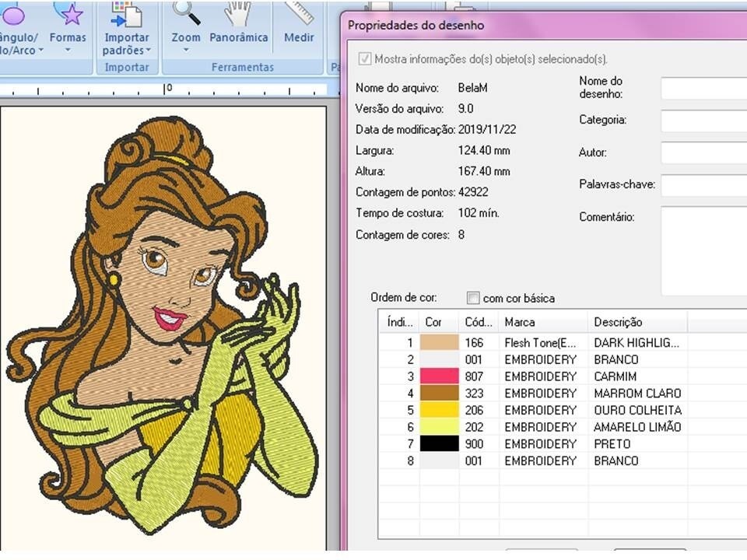This screenshot has height=560, width=747.
Task: Toggle 'Mostra informações do(s) objeto(s) selecionado(s)' checkbox
Action: 363,59
